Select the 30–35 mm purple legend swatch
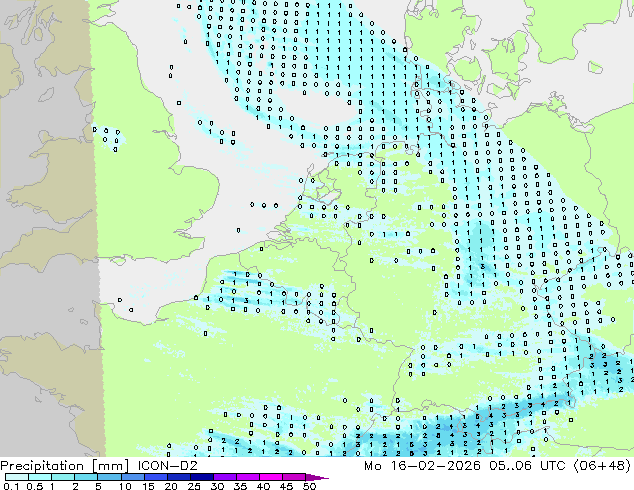Viewport: 634px width, 490px height. (224, 477)
